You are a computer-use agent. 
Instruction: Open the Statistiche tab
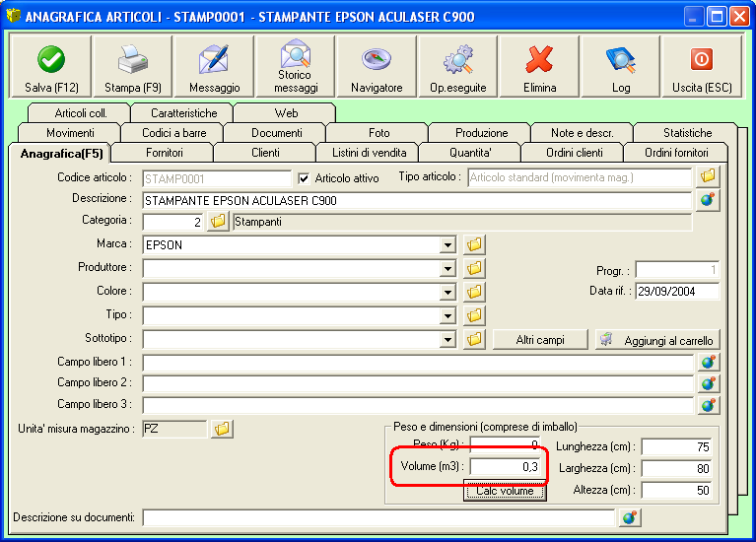687,133
